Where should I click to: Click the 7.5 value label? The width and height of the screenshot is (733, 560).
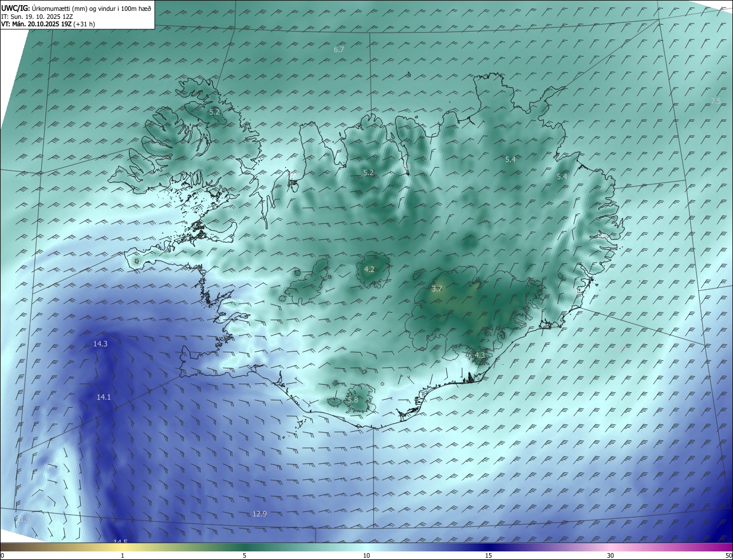(x=716, y=101)
